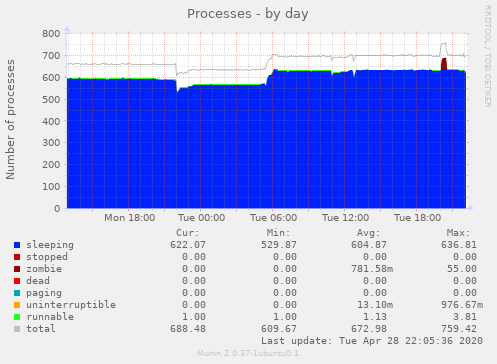Click the 'sleeping' legend label
This screenshot has width=497, height=364.
[50, 245]
